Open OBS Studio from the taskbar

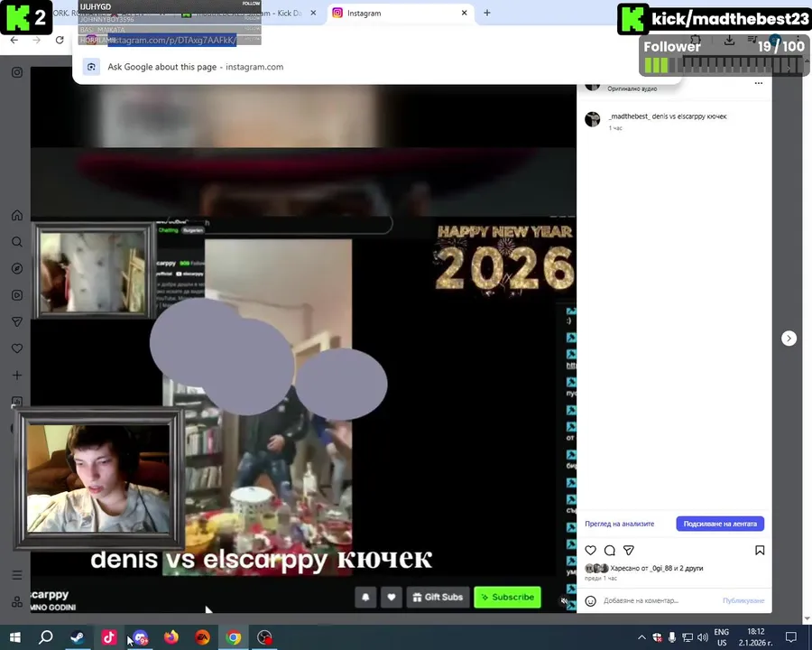pyautogui.click(x=264, y=637)
